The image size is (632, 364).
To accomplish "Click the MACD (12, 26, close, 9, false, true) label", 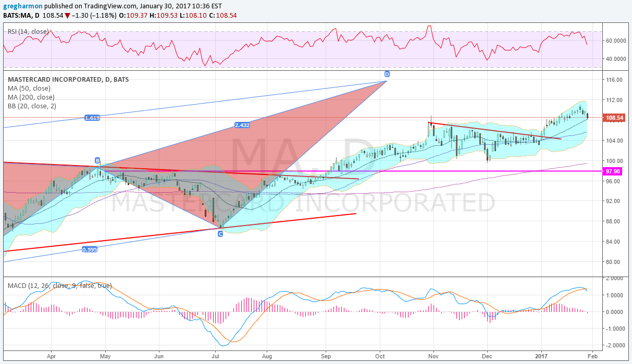I will click(60, 285).
